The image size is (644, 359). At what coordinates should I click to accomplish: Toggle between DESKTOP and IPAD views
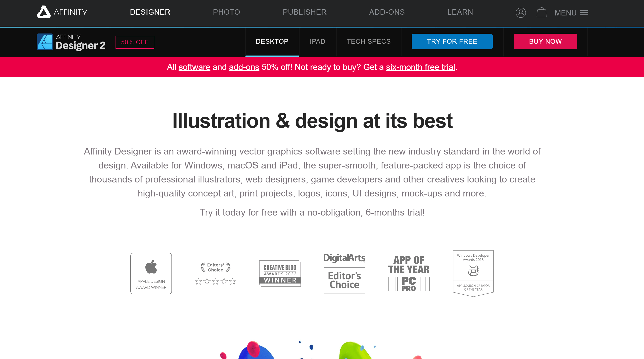[x=317, y=41]
